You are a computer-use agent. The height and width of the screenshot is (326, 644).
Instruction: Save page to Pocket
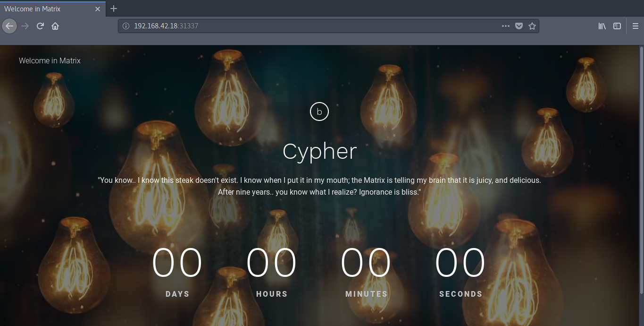(519, 26)
